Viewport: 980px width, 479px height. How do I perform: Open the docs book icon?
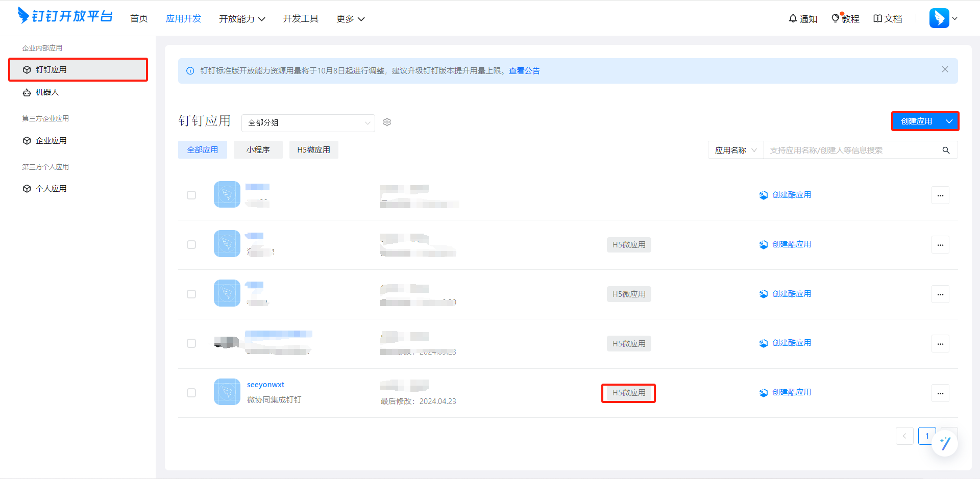[x=877, y=19]
